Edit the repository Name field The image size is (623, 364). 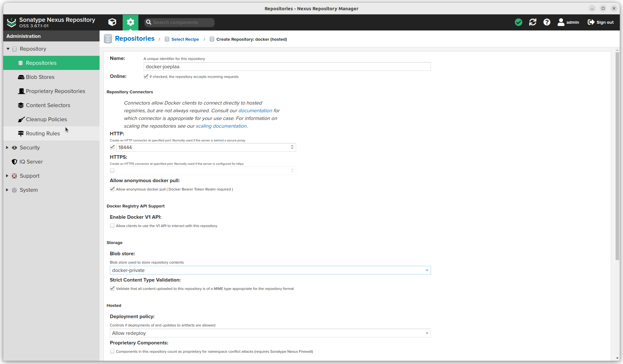pos(287,67)
